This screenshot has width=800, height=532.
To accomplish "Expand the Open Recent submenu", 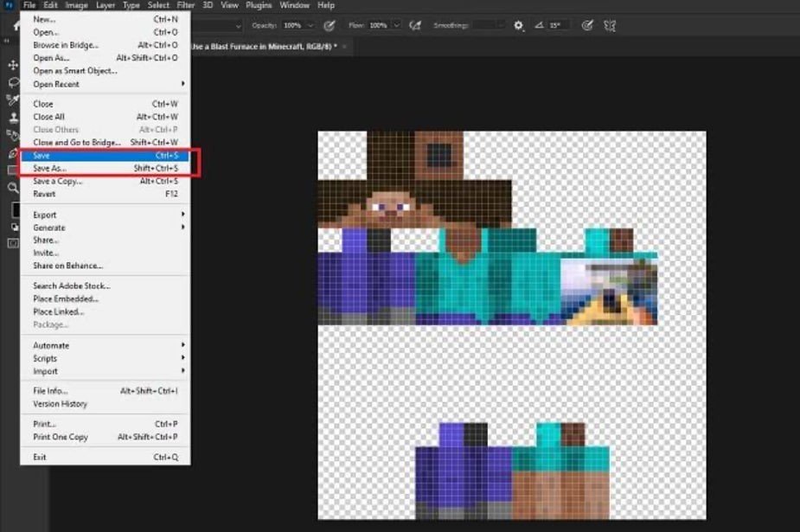I will (x=106, y=84).
